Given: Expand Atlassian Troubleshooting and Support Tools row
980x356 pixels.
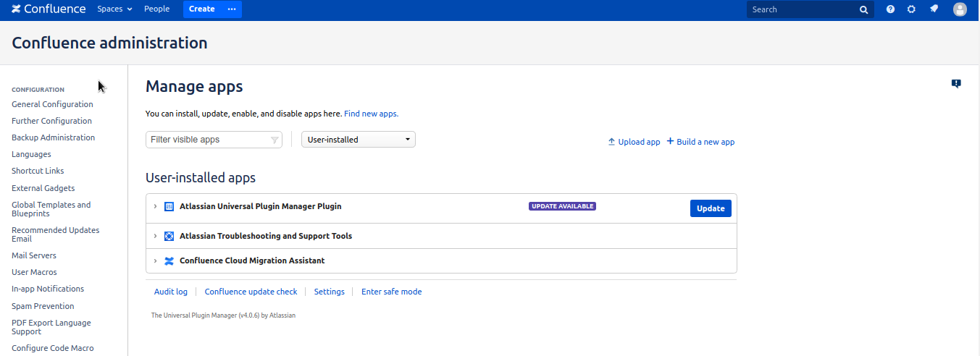Looking at the screenshot, I should tap(155, 236).
